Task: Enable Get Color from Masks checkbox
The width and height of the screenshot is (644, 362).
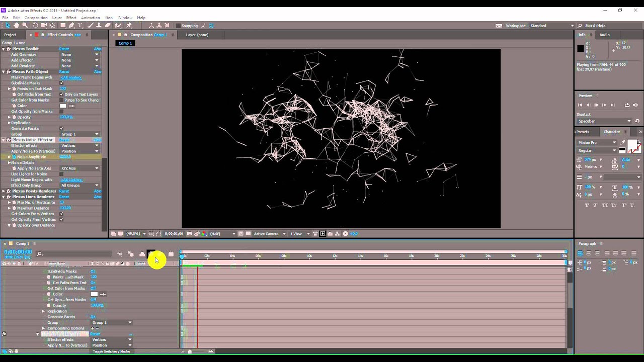Action: point(61,100)
